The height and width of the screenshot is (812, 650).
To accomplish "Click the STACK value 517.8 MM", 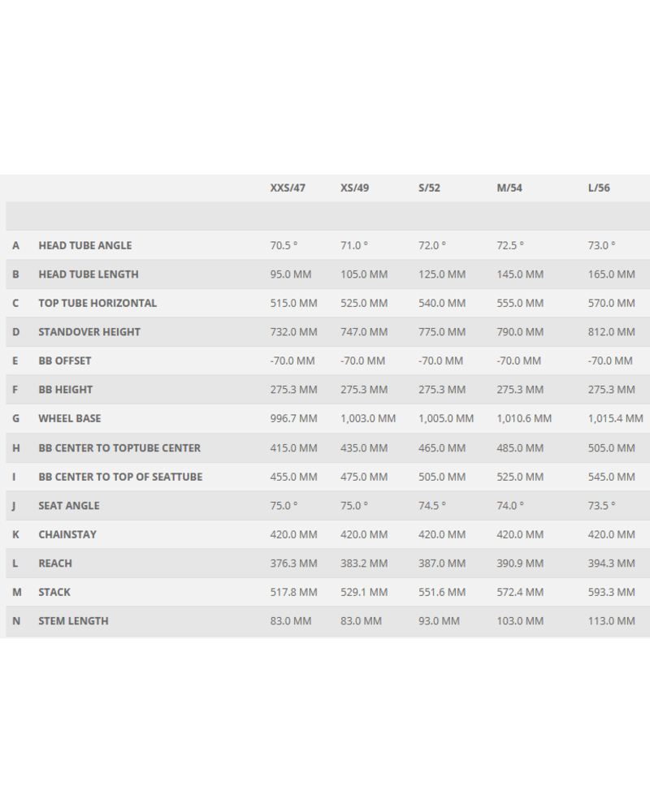I will 293,592.
